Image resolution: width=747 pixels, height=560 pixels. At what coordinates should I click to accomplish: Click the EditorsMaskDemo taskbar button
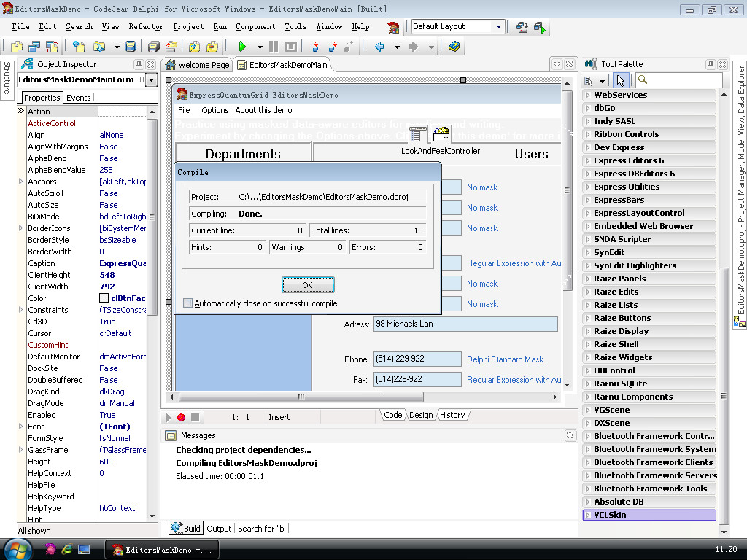[161, 550]
